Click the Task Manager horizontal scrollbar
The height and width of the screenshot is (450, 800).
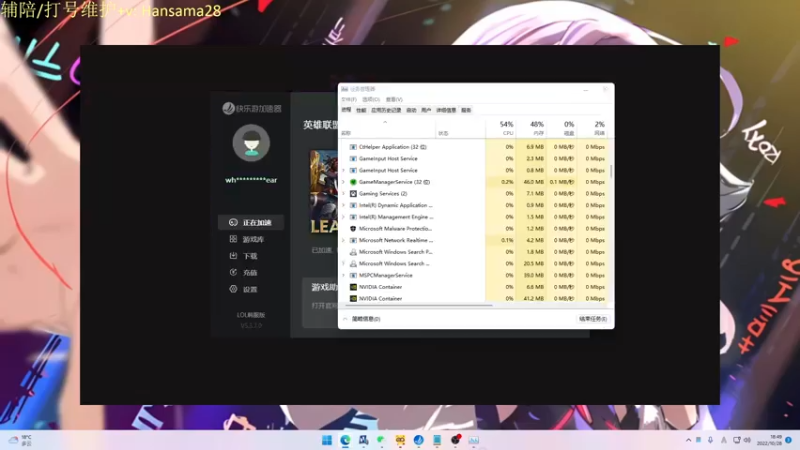tap(419, 306)
